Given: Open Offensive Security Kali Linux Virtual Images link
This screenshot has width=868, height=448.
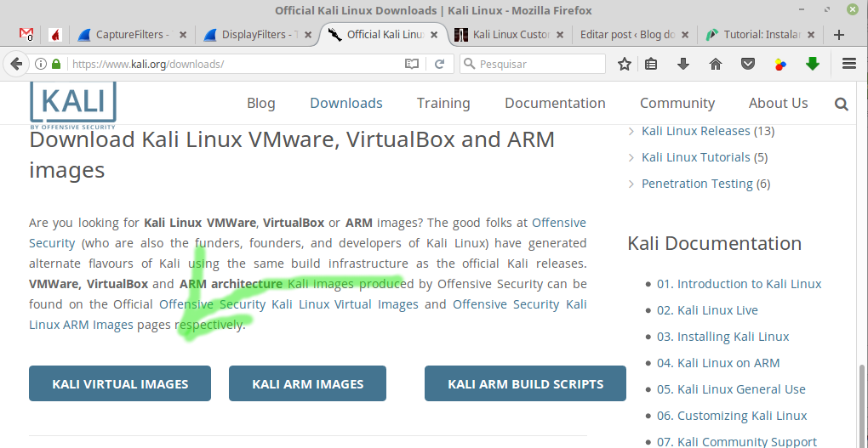Looking at the screenshot, I should coord(289,304).
